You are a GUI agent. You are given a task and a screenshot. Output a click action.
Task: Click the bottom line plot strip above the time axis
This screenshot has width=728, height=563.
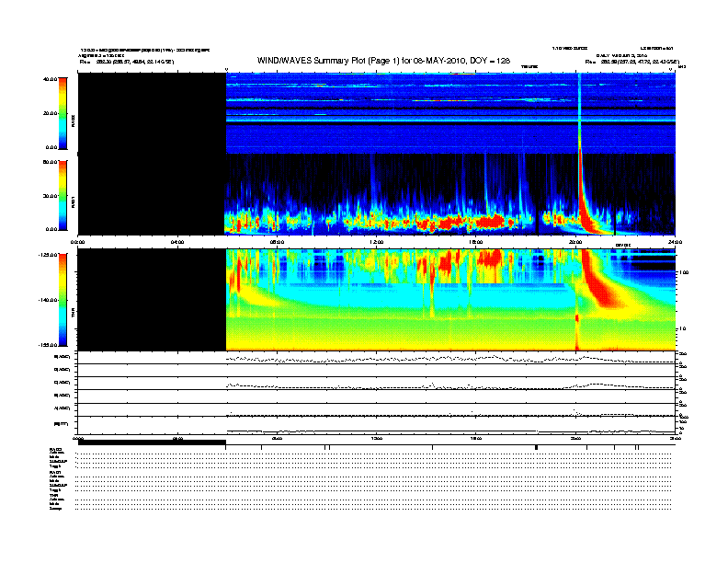tap(376, 425)
